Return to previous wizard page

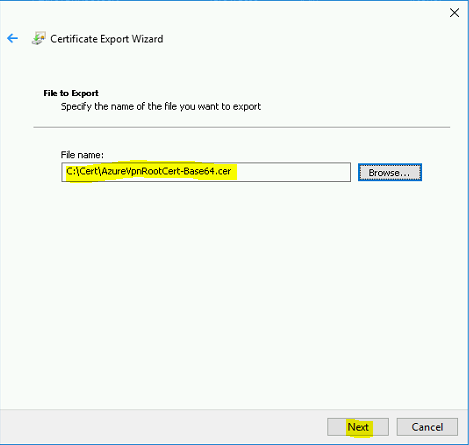(12, 38)
